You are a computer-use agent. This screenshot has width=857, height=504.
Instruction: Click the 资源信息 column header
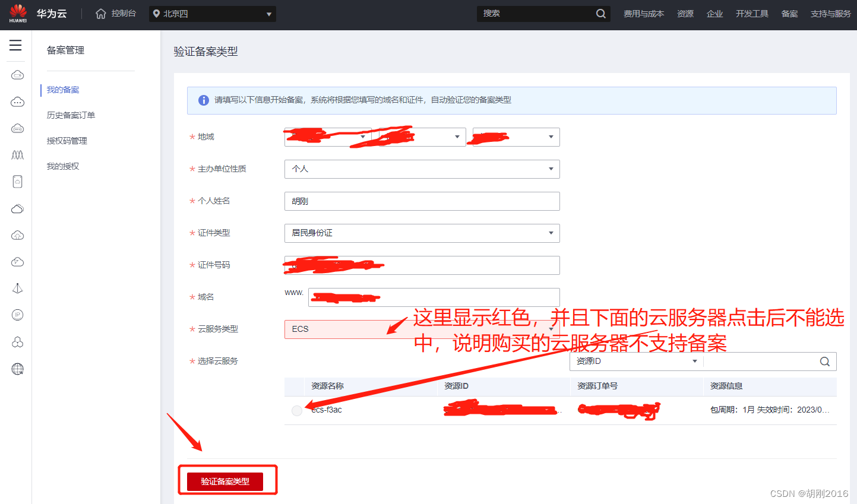point(726,386)
